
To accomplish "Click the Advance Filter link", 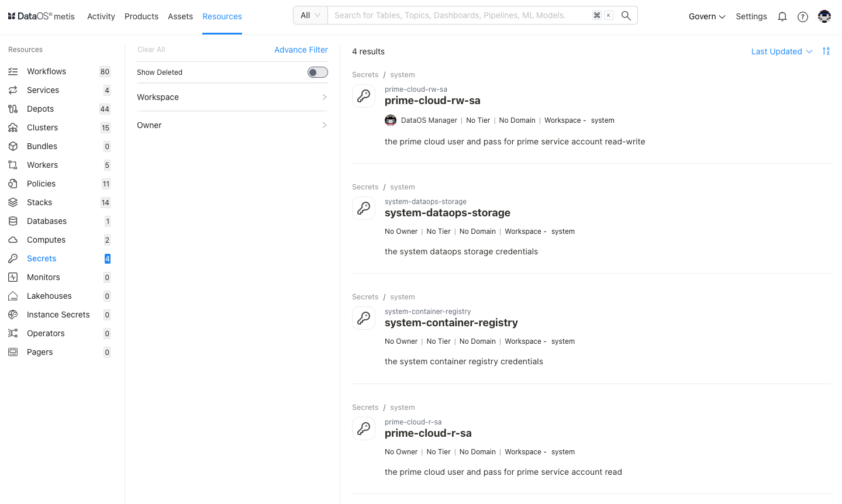I will 301,50.
